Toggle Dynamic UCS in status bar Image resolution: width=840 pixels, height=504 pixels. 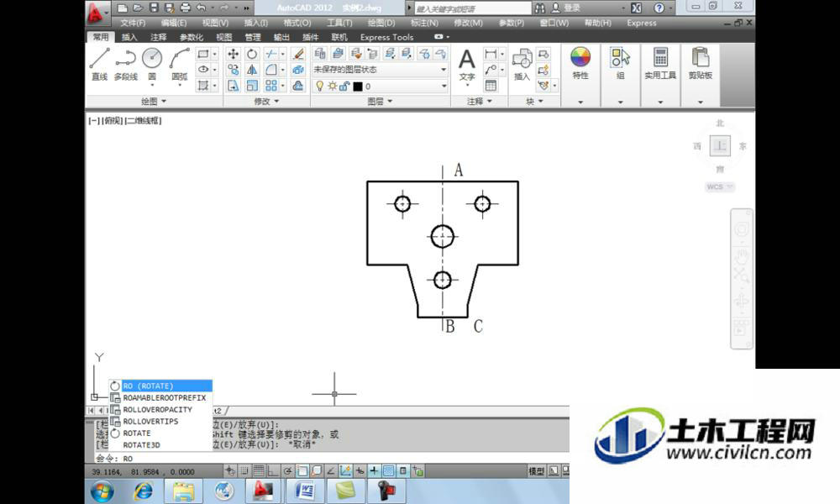[345, 470]
